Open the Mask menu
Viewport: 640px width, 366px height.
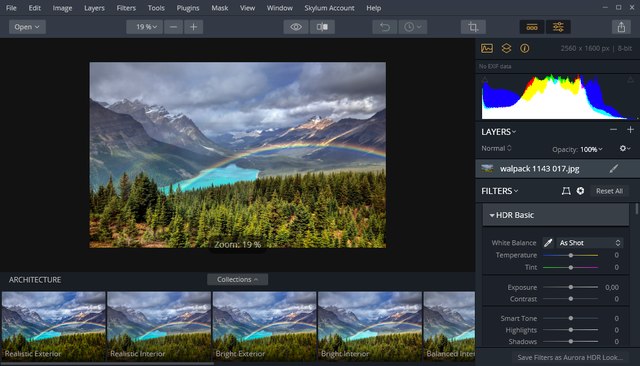tap(220, 8)
